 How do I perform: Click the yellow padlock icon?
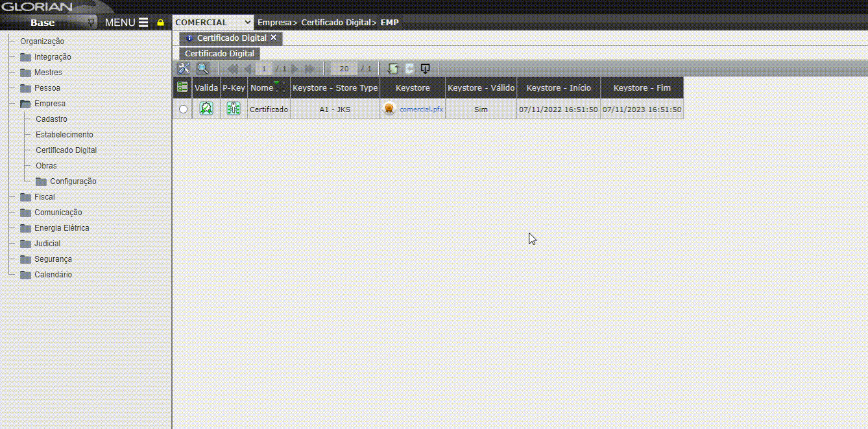pos(161,23)
